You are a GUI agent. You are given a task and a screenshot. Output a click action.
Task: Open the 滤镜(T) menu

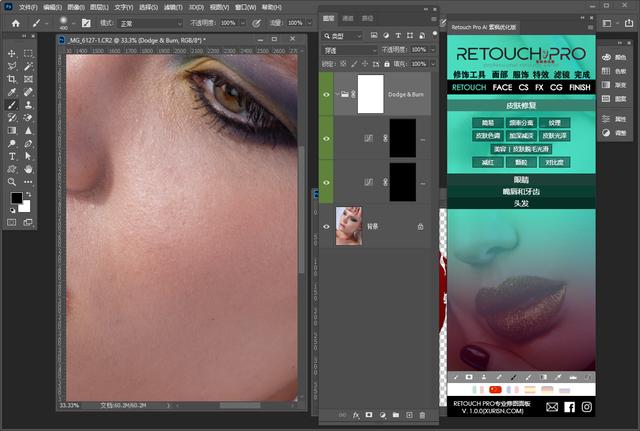tap(173, 7)
